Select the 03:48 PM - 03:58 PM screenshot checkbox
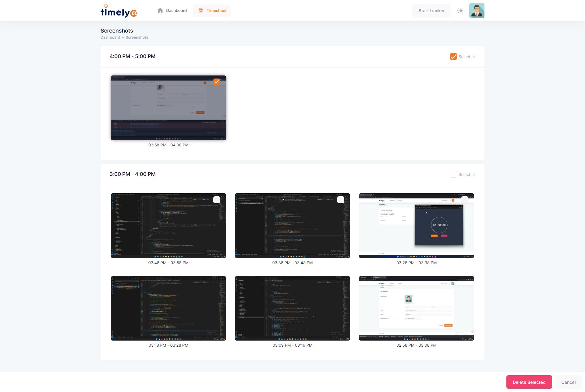Viewport: 585px width, 392px height. coord(217,200)
